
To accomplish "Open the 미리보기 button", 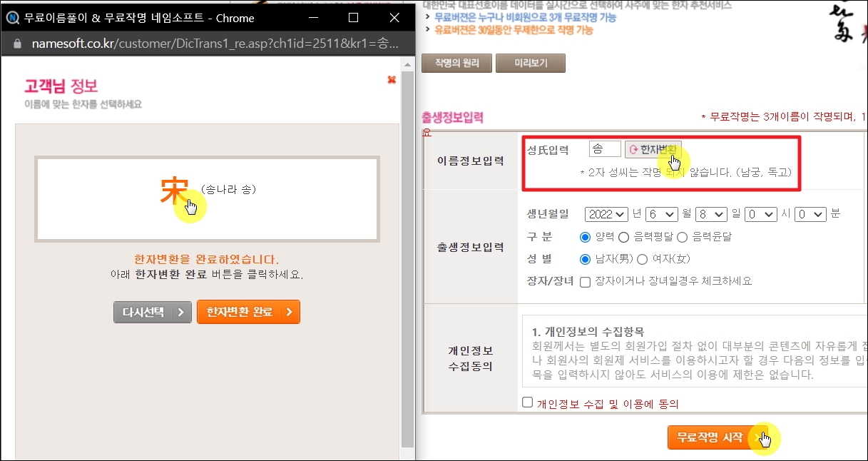I will (531, 63).
